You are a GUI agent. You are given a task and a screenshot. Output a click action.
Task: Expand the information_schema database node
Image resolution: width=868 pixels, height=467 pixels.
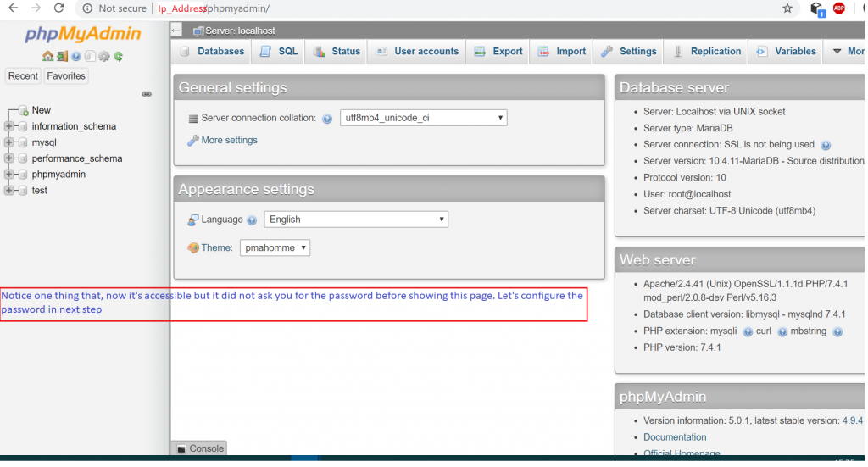[x=8, y=127]
